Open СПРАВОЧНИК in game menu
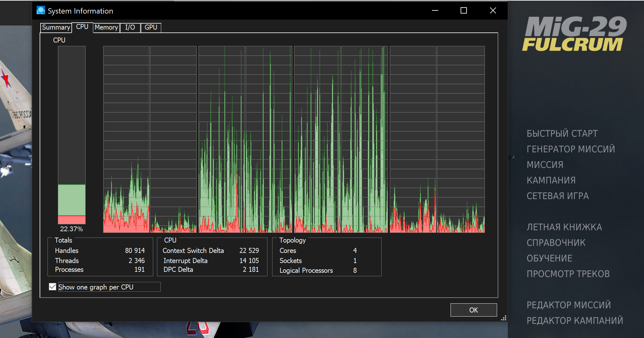The image size is (644, 338). [x=556, y=243]
